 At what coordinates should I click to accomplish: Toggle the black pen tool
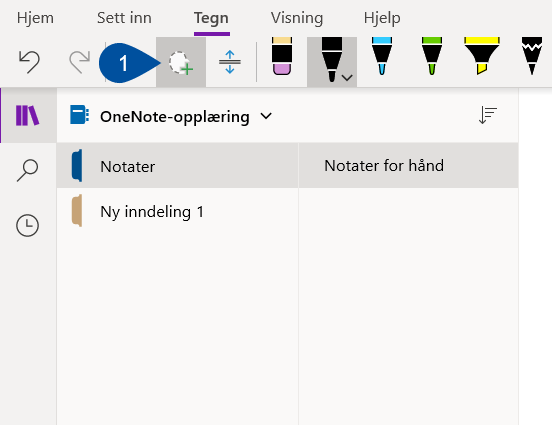point(332,60)
